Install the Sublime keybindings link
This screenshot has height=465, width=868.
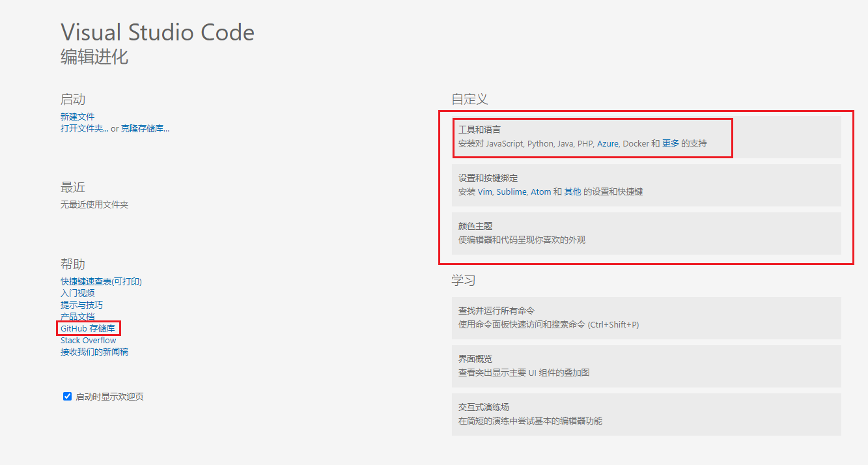click(511, 191)
